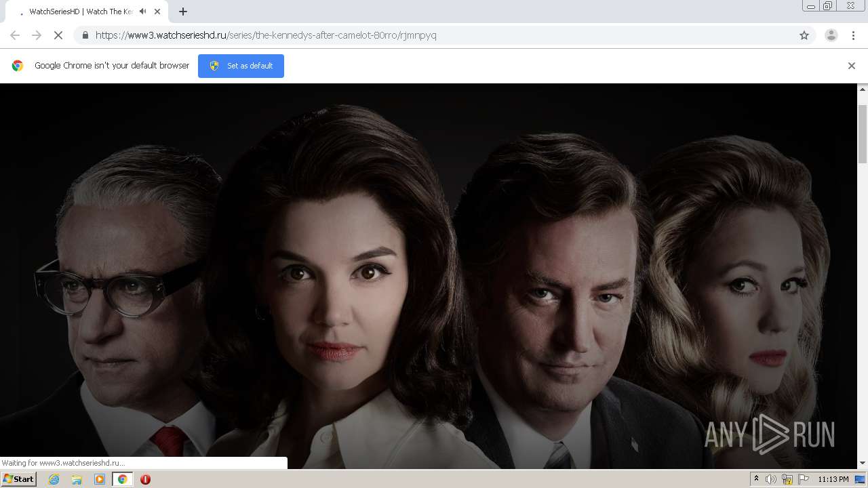
Task: Mute the tab audio speaker icon
Action: [x=143, y=12]
